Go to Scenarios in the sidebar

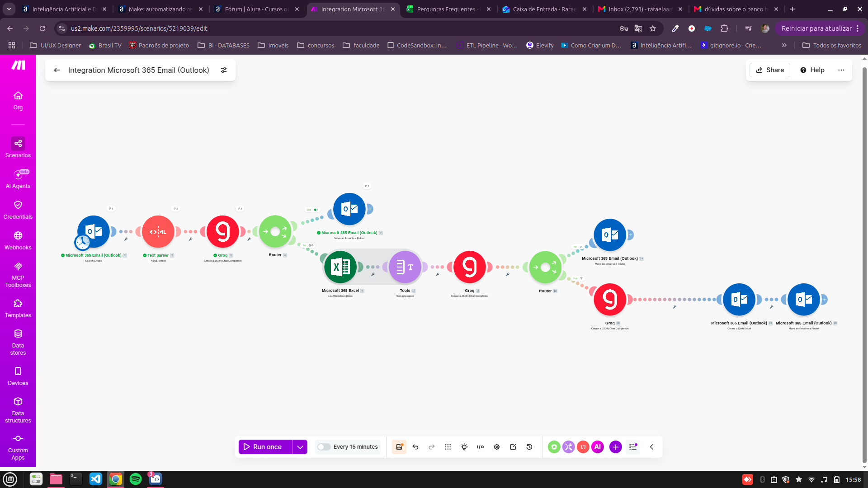(x=18, y=148)
